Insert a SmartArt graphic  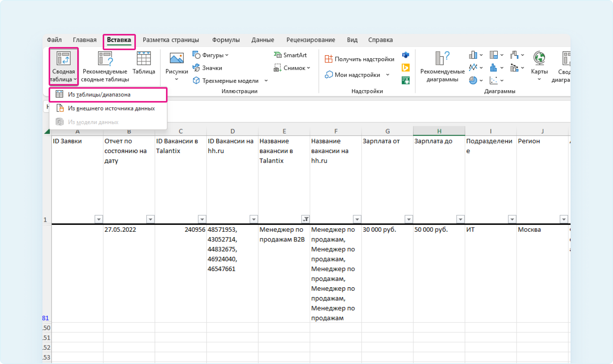click(x=290, y=55)
